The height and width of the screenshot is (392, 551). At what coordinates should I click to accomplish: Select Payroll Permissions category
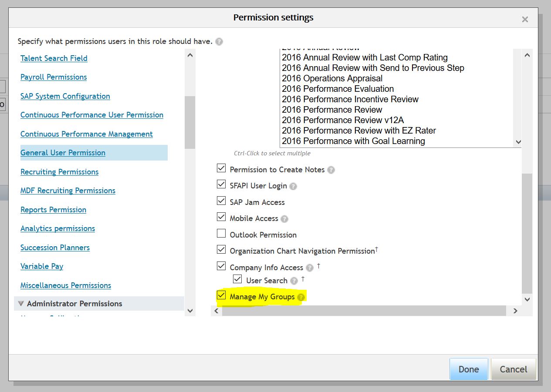pos(54,77)
